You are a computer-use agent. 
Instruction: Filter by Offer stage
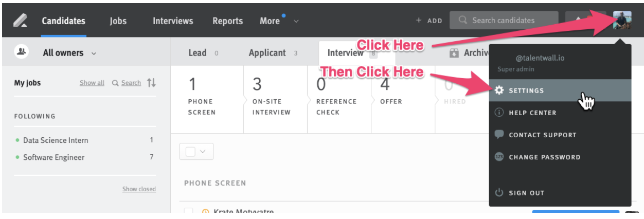(x=402, y=99)
